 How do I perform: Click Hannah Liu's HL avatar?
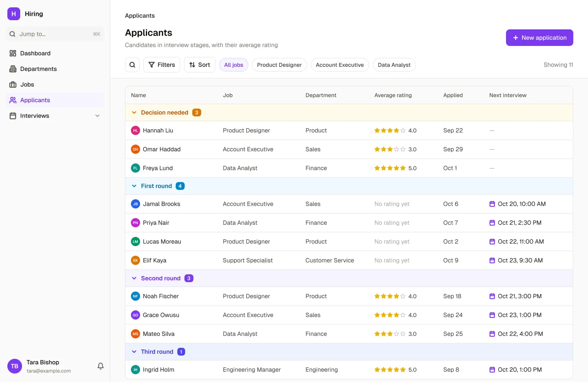tap(136, 130)
